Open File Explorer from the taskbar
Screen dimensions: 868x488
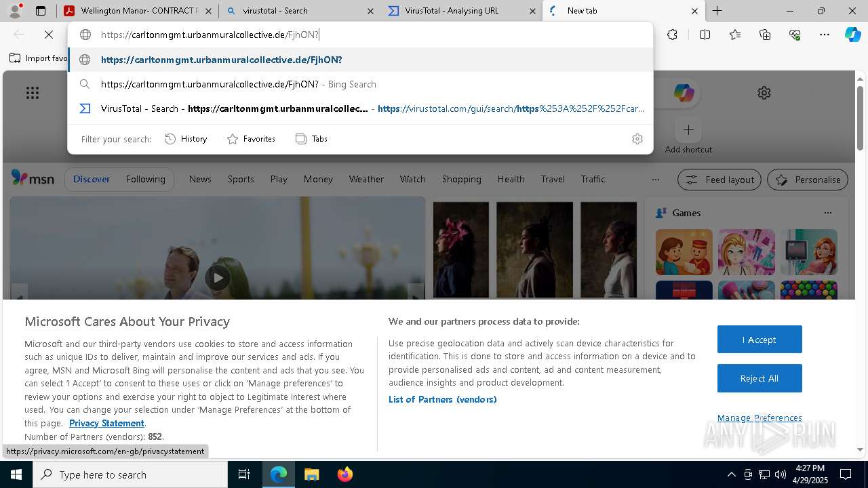pyautogui.click(x=311, y=474)
